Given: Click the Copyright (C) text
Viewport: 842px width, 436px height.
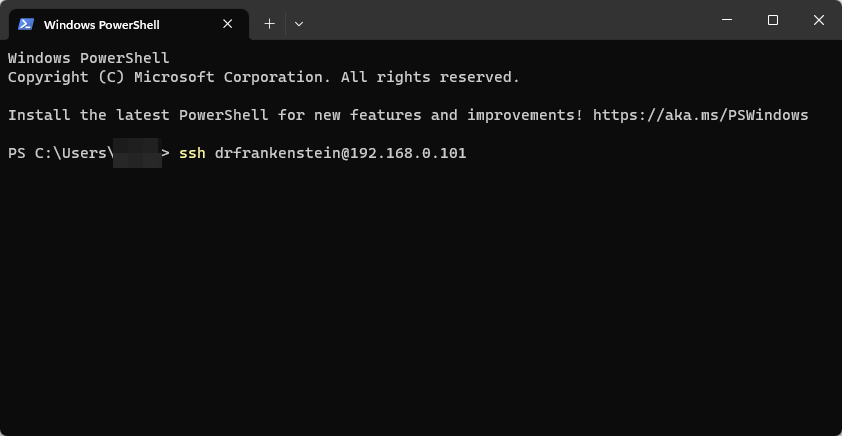Looking at the screenshot, I should (66, 77).
